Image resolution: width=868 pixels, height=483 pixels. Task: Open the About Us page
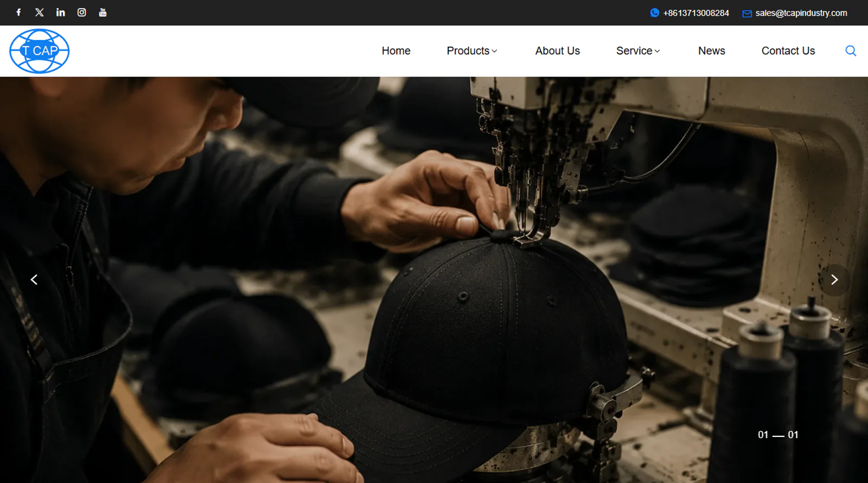pyautogui.click(x=558, y=51)
